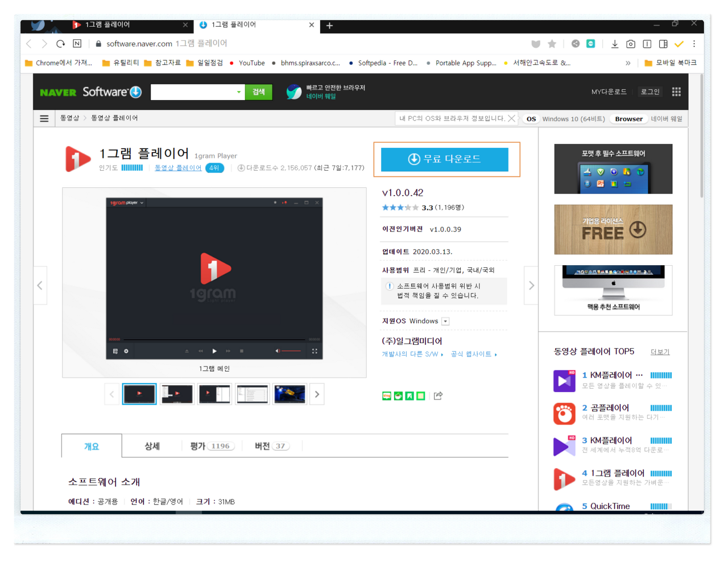Open the 맥용 추천 소프트웨어 banner
This screenshot has height=561, width=728.
pyautogui.click(x=613, y=290)
